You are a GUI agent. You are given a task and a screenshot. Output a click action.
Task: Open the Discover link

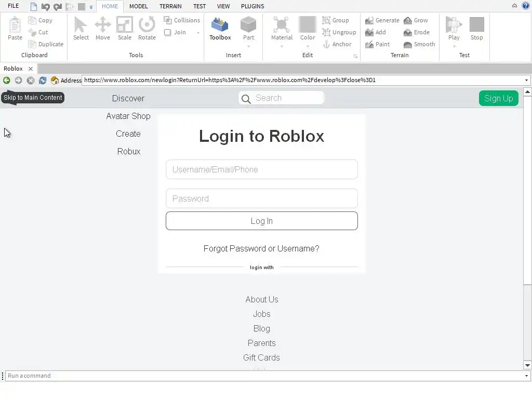[128, 98]
